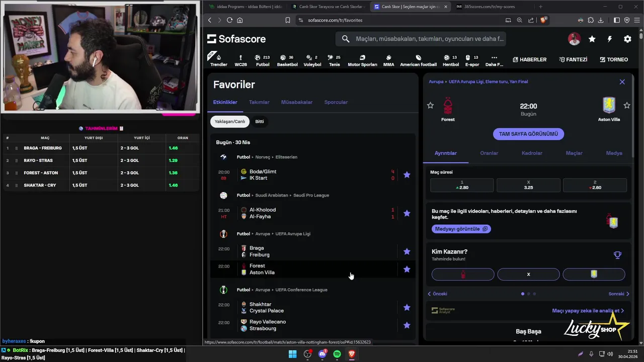Toggle favorite star on Forest vs Aston Villa row

407,269
